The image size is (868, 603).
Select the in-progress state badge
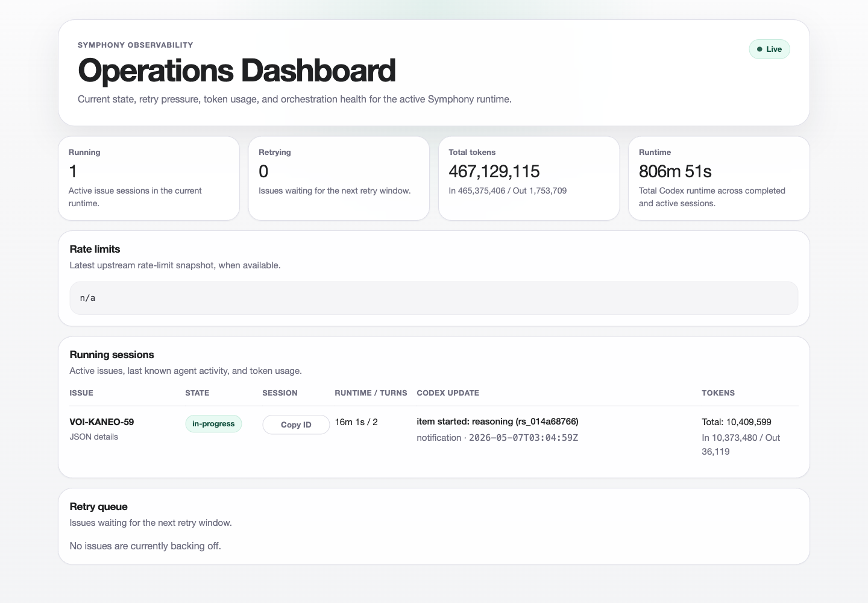[213, 424]
